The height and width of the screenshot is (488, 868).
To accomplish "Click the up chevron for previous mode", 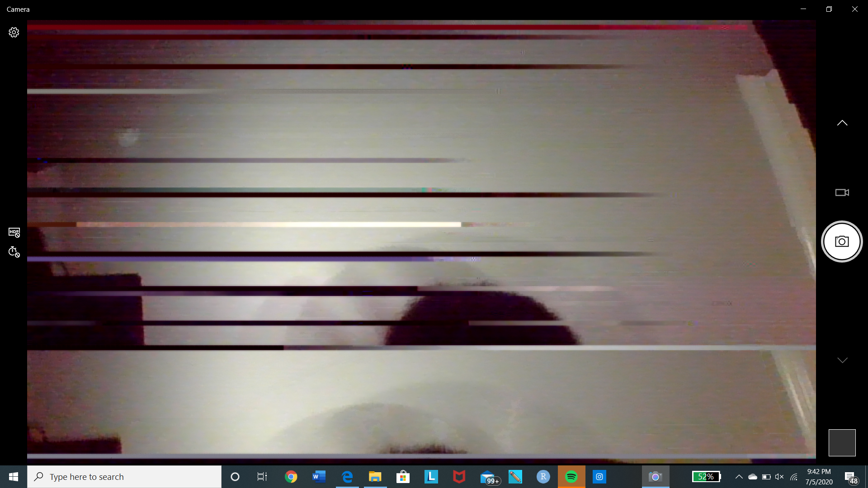I will pos(842,123).
